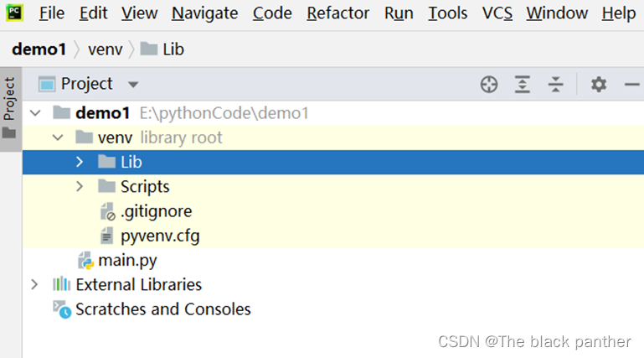Select the main.py Python file
644x358 pixels.
click(x=126, y=260)
